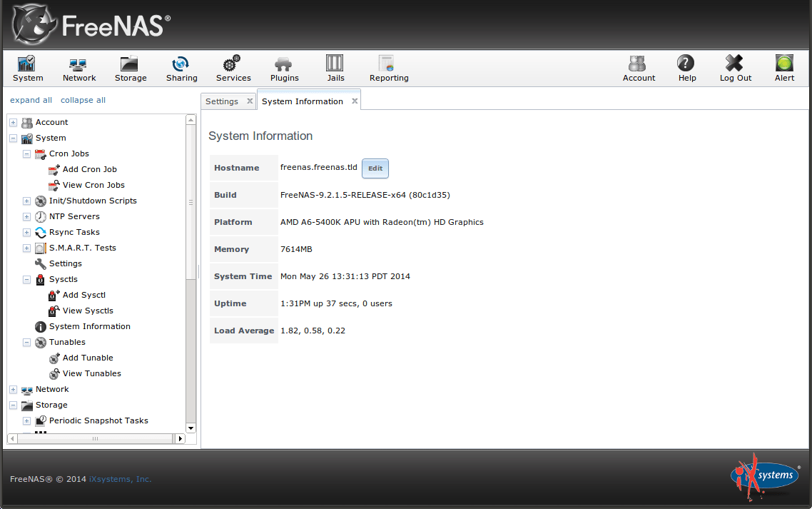Select the Sharing icon in the top toolbar
This screenshot has height=509, width=812.
(181, 68)
